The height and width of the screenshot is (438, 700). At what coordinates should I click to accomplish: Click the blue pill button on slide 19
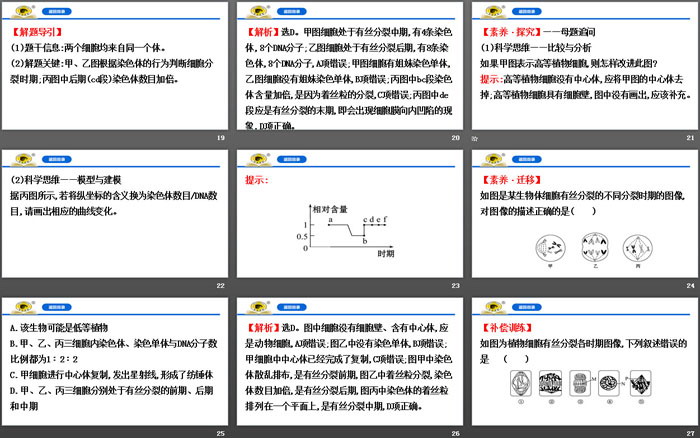(x=57, y=11)
